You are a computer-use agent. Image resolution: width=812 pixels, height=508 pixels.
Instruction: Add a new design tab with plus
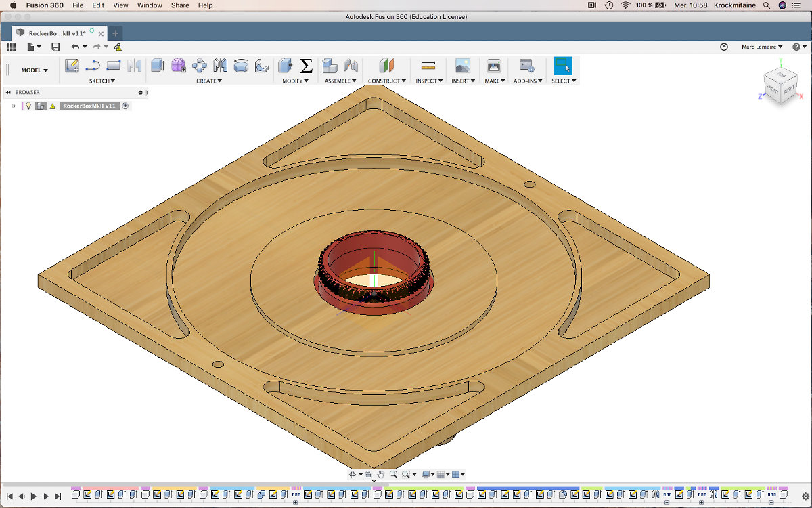click(116, 33)
